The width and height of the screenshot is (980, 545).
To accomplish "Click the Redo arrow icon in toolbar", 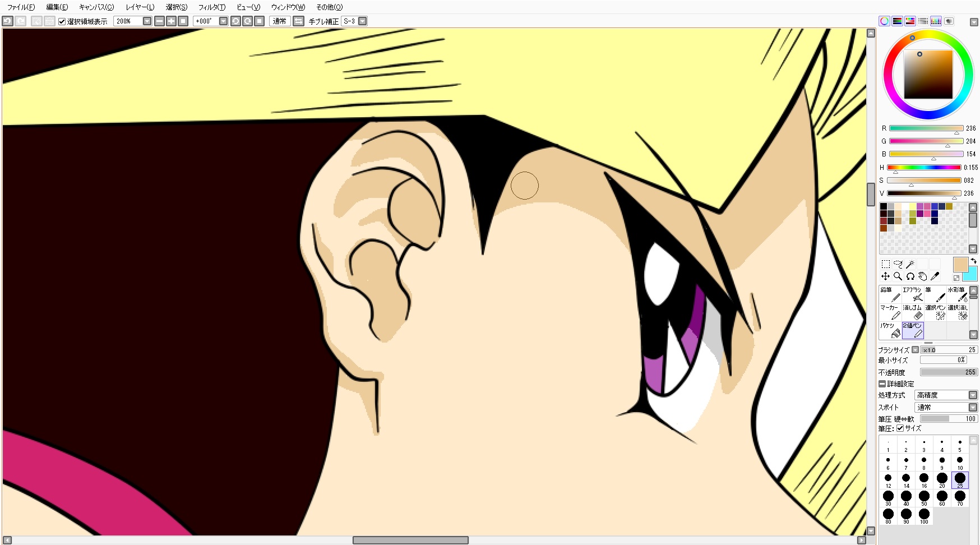I will tap(20, 21).
